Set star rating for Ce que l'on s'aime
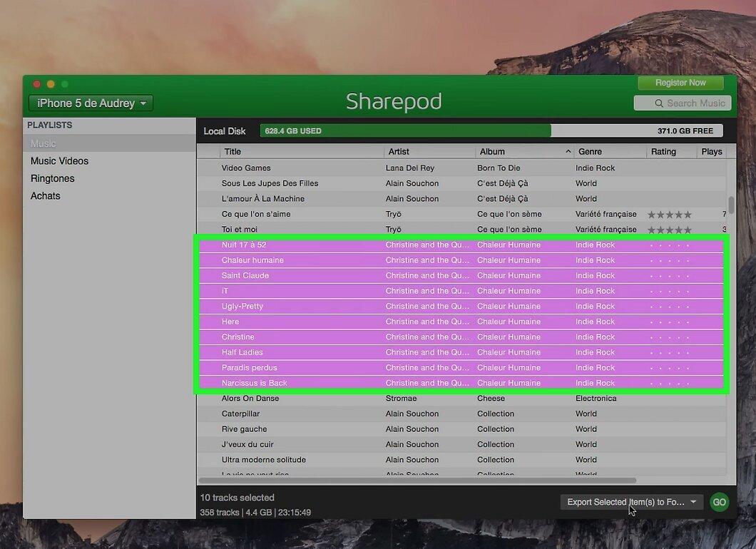756x549 pixels. [670, 215]
